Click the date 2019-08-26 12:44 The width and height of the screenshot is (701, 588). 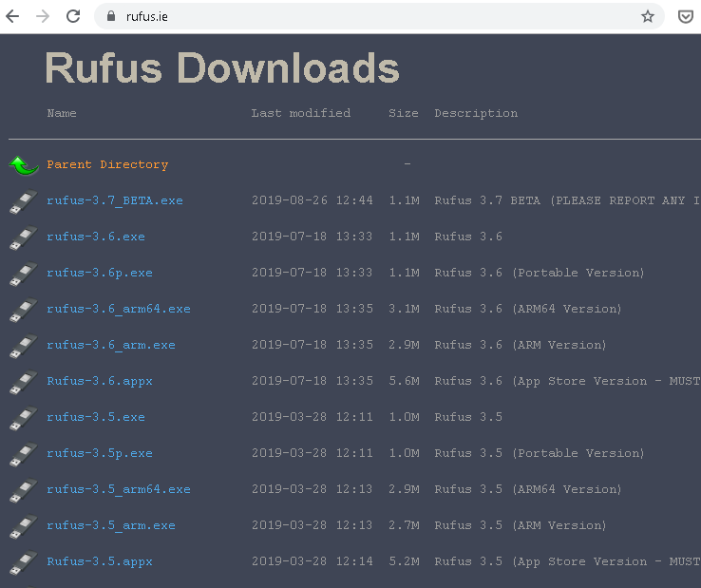pyautogui.click(x=313, y=200)
